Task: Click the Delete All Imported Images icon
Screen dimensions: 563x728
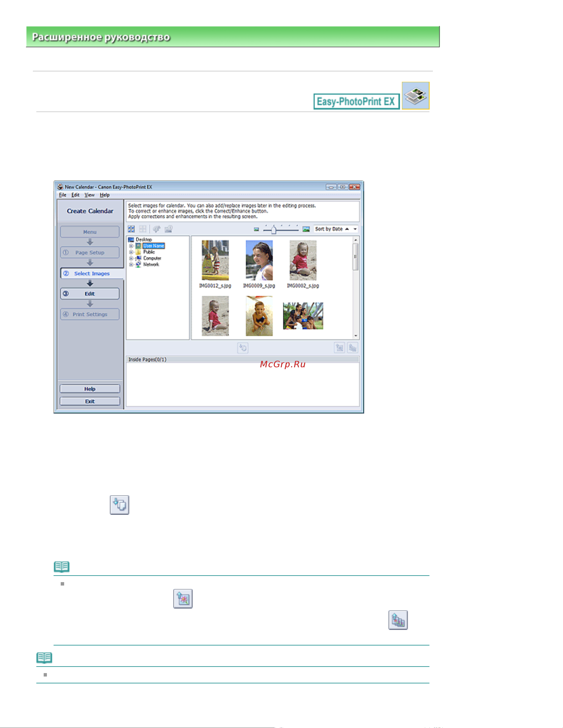Action: pos(353,348)
